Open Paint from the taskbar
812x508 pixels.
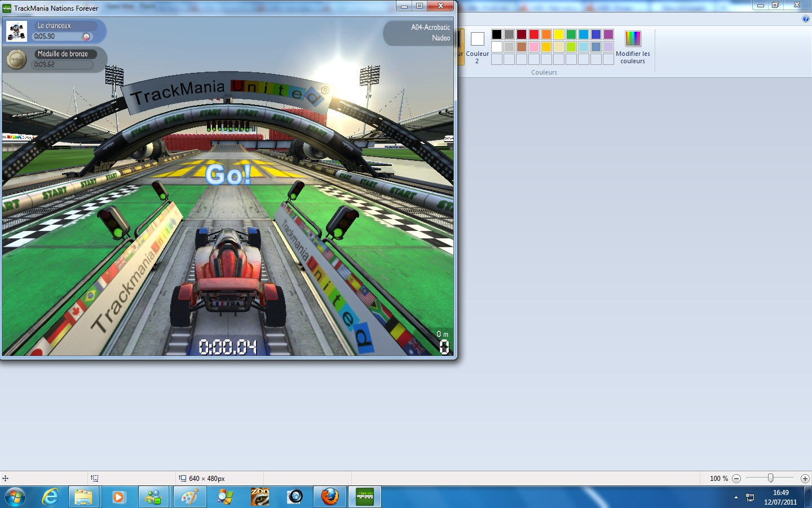[x=189, y=497]
